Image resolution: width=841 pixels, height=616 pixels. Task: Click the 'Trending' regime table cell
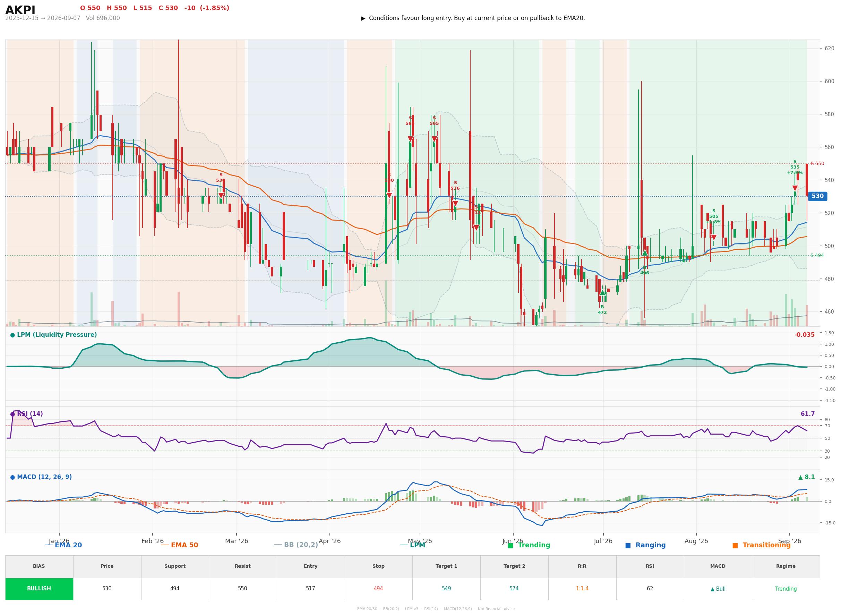click(786, 589)
